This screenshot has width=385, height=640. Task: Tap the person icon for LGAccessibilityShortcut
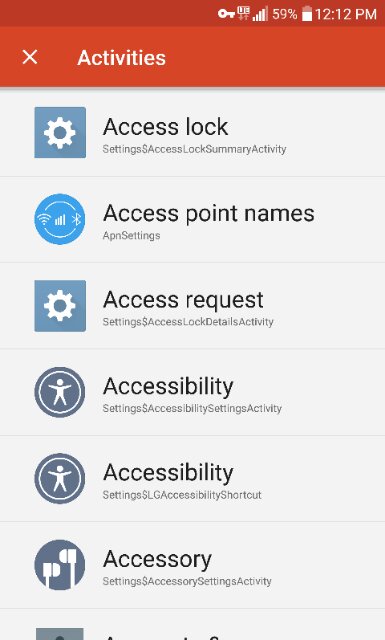point(60,478)
